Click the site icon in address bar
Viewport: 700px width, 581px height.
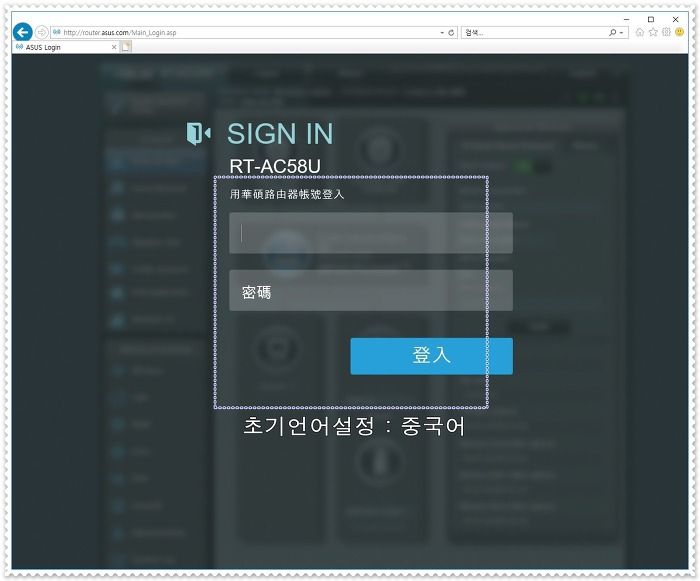[x=56, y=32]
